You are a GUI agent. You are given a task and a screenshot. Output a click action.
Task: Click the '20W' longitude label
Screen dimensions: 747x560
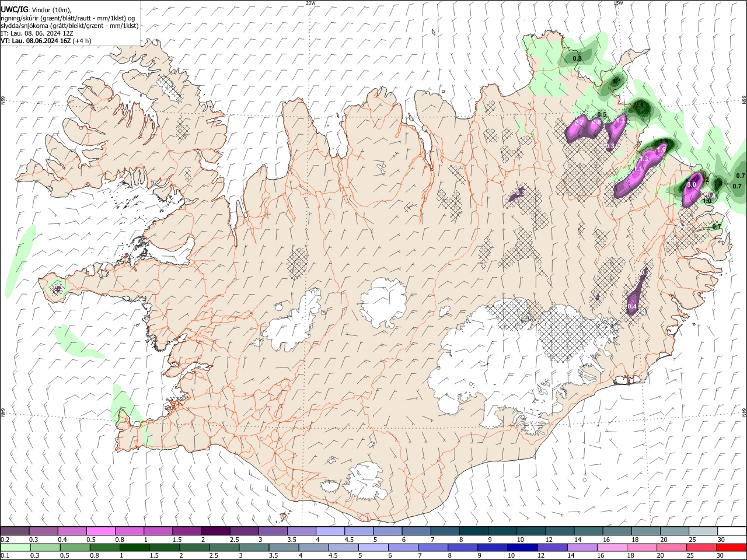(310, 3)
